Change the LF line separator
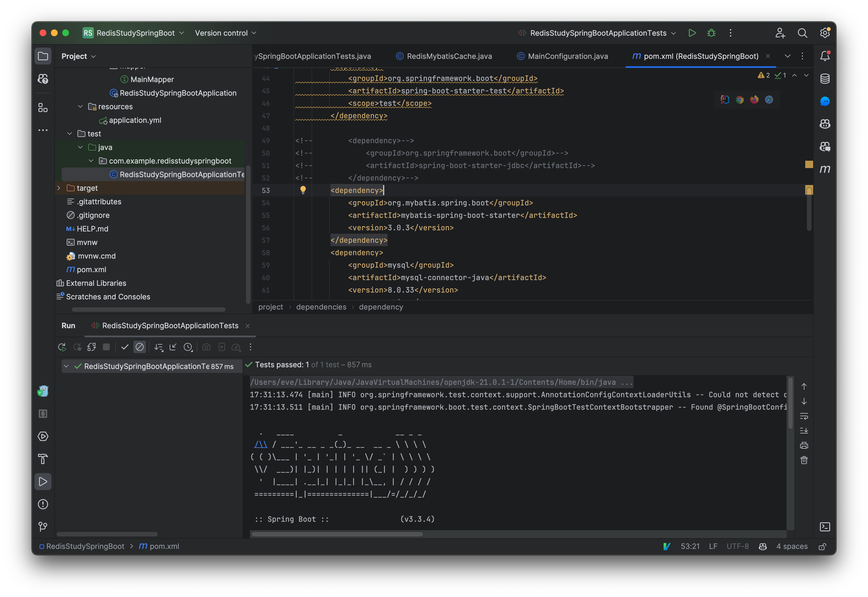The width and height of the screenshot is (868, 597). tap(713, 547)
